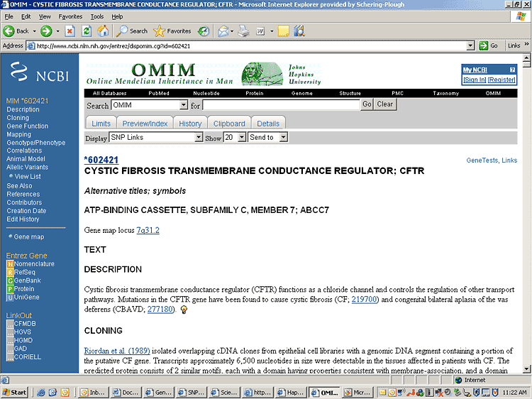Click the Research toolbar icon

pos(299,31)
